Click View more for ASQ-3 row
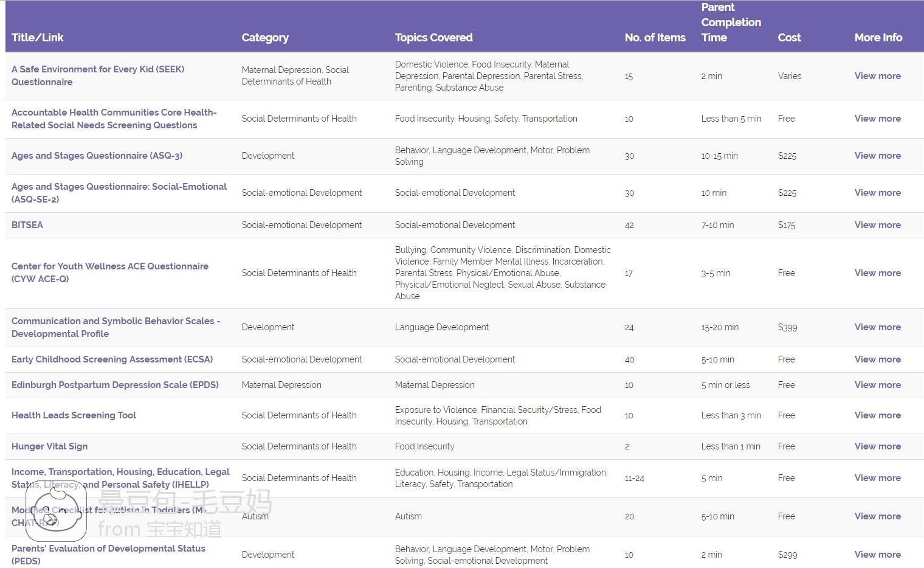Viewport: 924px width, 568px height. click(x=877, y=156)
